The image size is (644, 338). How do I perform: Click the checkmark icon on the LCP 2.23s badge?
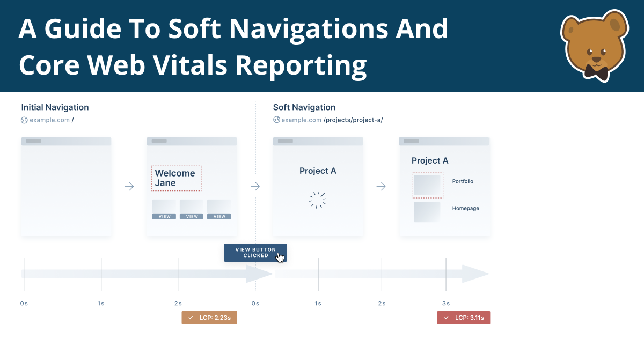point(191,317)
